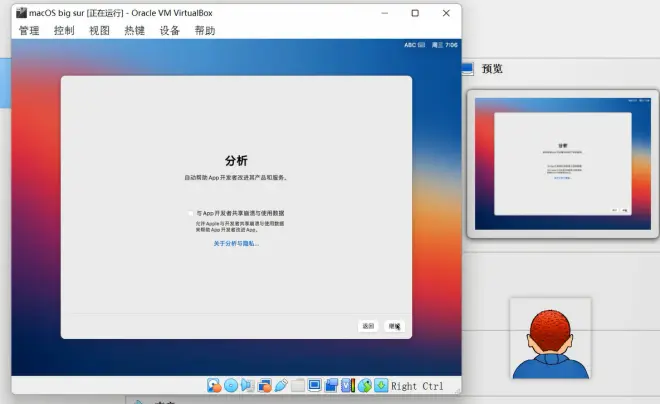Click the VirtualBox window title icon

tap(21, 13)
